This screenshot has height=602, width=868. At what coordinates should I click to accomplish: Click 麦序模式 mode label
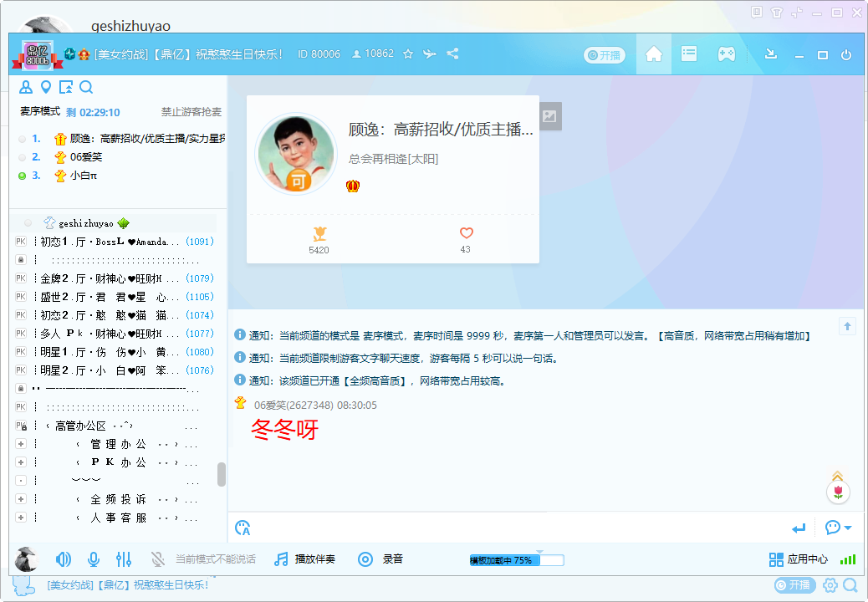[x=40, y=111]
